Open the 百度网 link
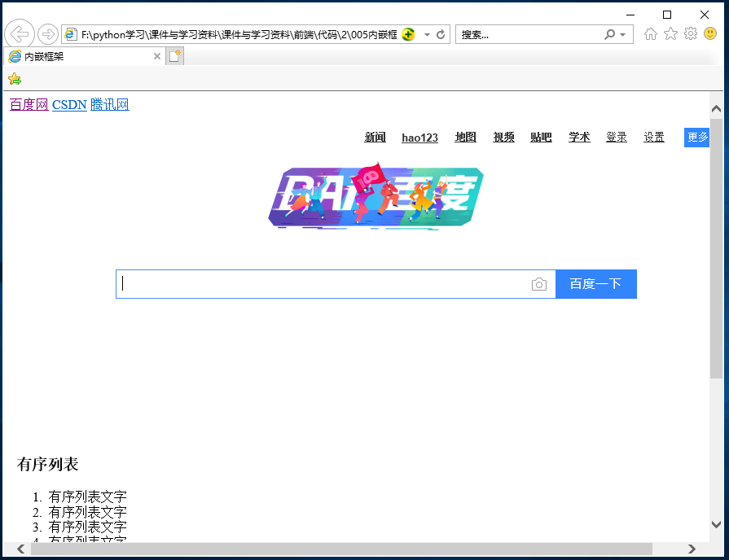Image resolution: width=729 pixels, height=560 pixels. [29, 104]
